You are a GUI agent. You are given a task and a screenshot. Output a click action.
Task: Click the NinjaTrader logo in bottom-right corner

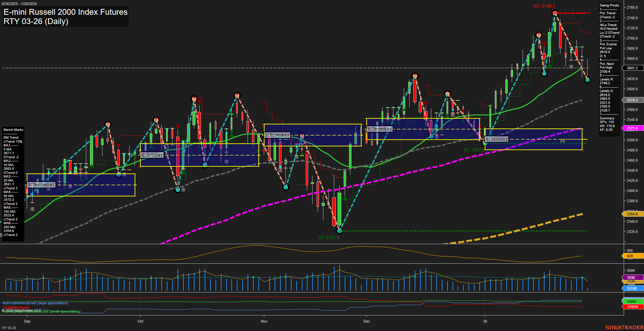tap(624, 327)
